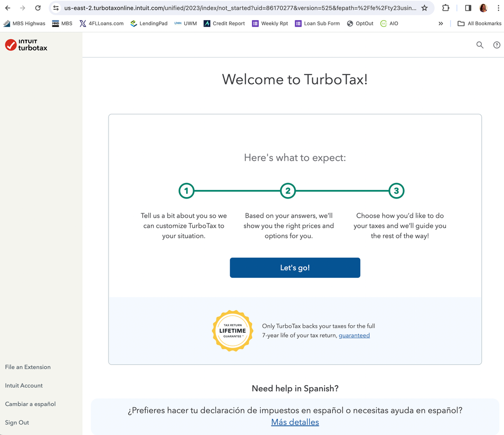Open TurboTax search magnifier icon
The height and width of the screenshot is (435, 504).
click(480, 45)
